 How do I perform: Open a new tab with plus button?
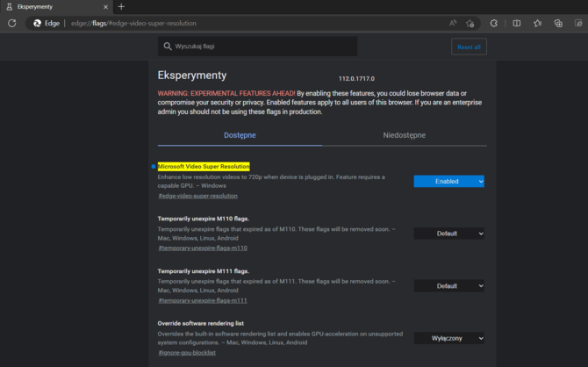tap(121, 7)
